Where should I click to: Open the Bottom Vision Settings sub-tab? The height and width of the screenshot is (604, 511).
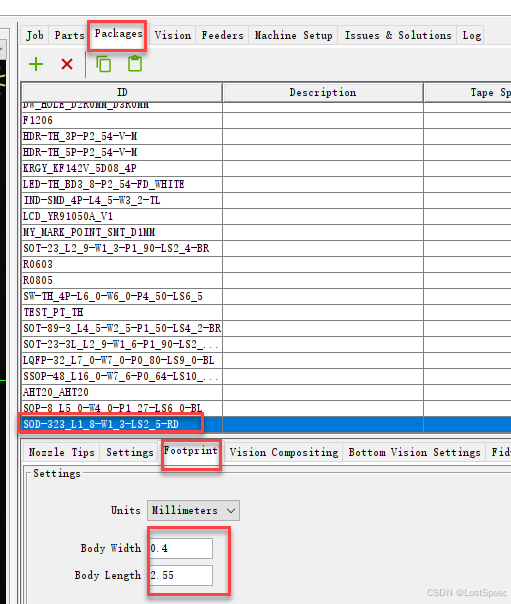[414, 452]
